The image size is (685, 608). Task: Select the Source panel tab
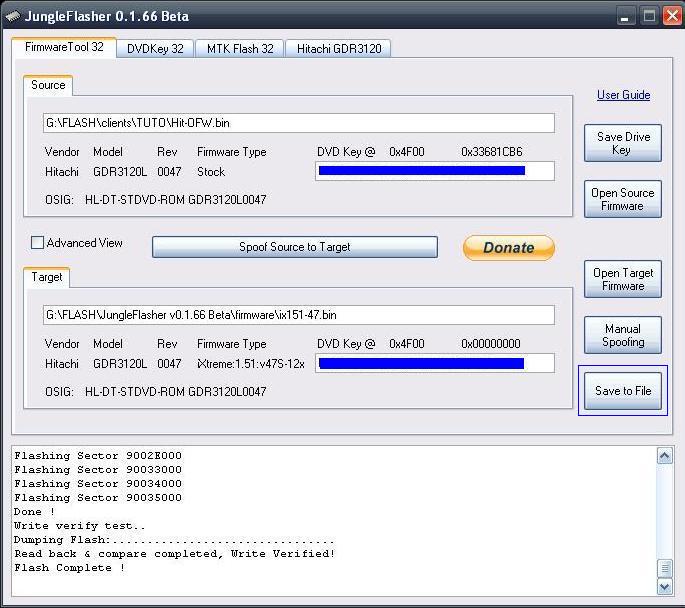point(48,85)
